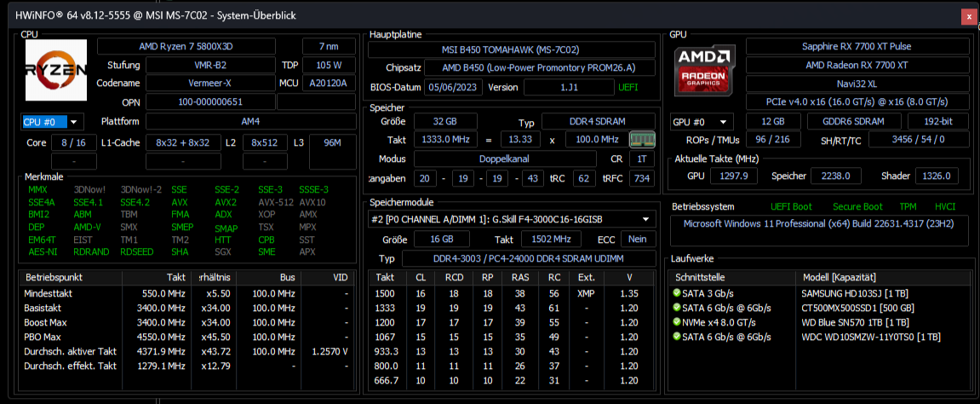Click the MCU A20120A value
The image size is (980, 404).
click(x=330, y=84)
